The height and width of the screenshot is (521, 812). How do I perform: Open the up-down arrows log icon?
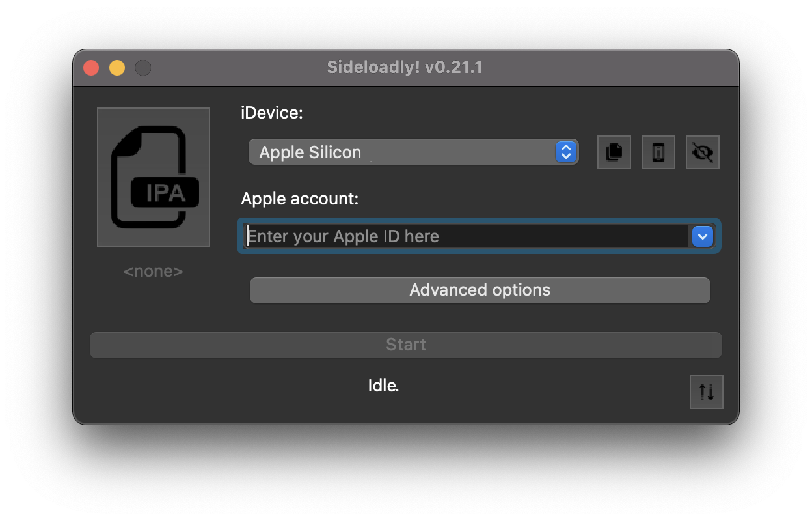[x=707, y=392]
